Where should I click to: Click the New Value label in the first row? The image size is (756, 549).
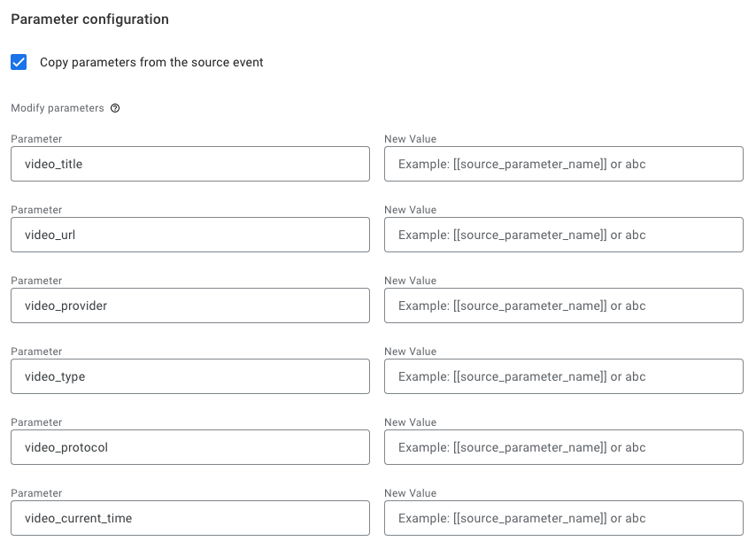410,139
